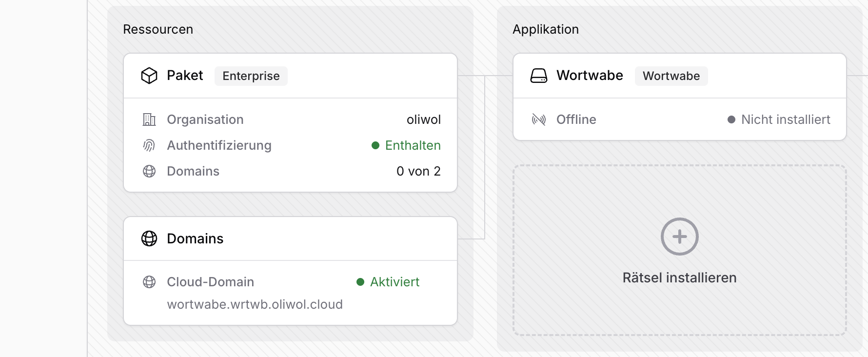The height and width of the screenshot is (357, 868).
Task: Click the globe icon beside Domains row
Action: point(149,171)
